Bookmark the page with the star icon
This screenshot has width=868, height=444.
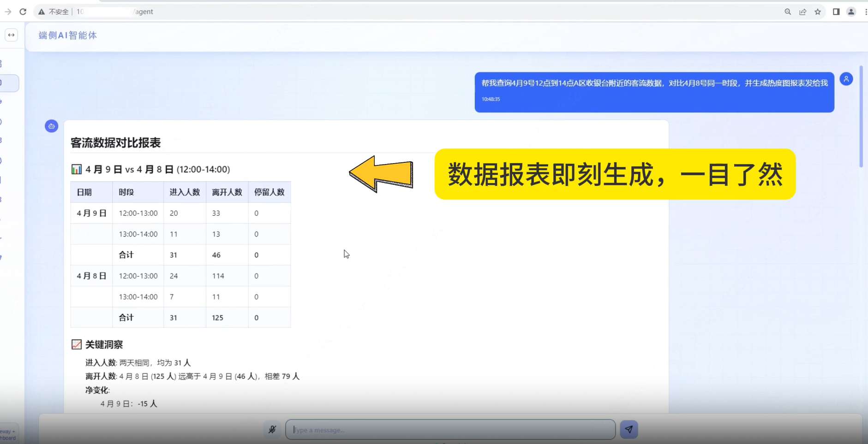pyautogui.click(x=818, y=12)
